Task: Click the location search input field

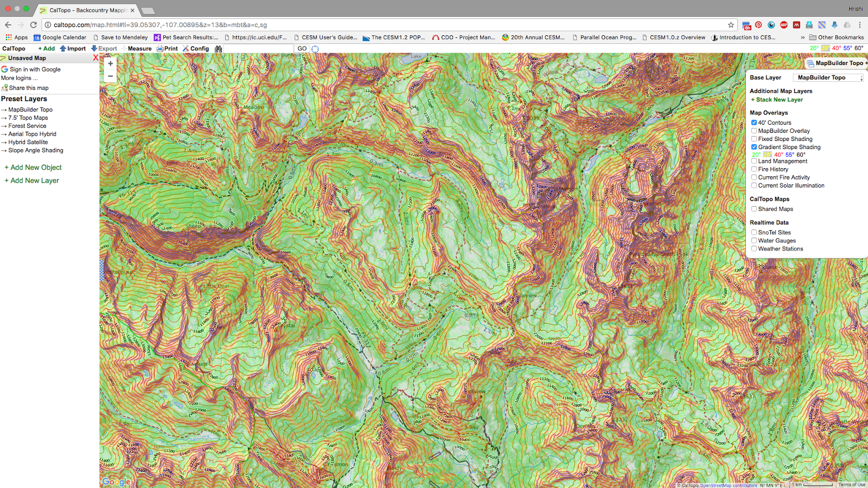Action: (x=258, y=49)
